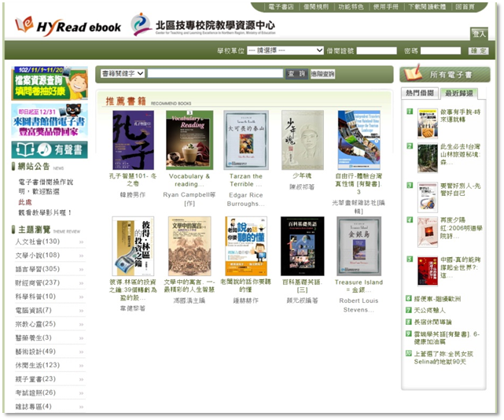Open the 少年魂 book cover
This screenshot has width=504, height=420.
(303, 140)
